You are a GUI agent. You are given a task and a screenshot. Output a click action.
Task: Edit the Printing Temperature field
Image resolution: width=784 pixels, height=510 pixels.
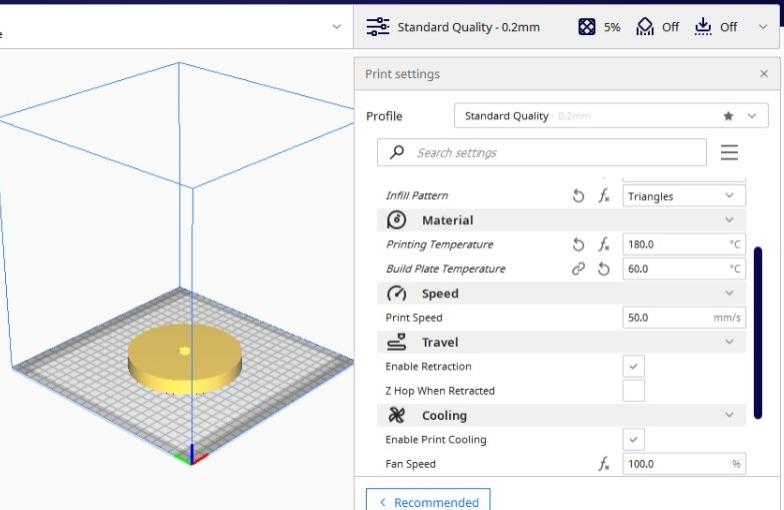tap(684, 244)
